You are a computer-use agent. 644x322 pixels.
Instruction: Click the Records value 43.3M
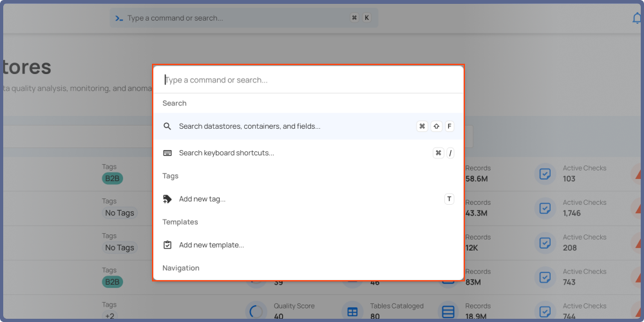point(477,213)
